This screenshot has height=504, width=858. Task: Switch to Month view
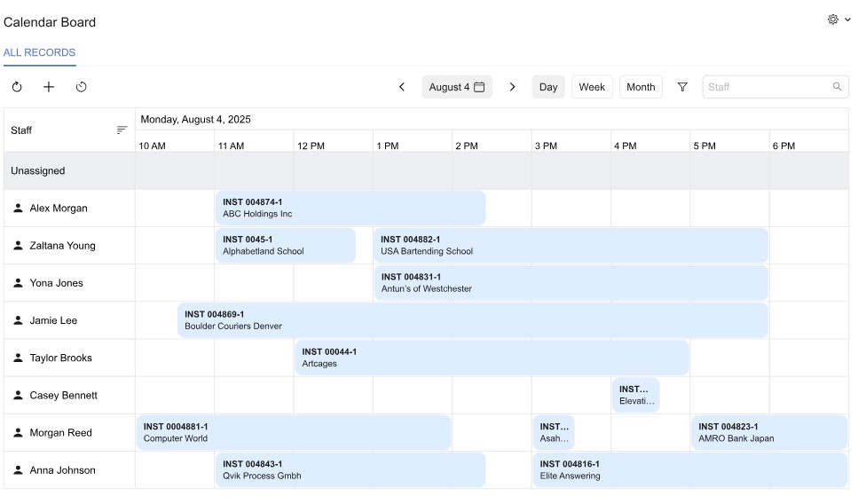[x=641, y=87]
